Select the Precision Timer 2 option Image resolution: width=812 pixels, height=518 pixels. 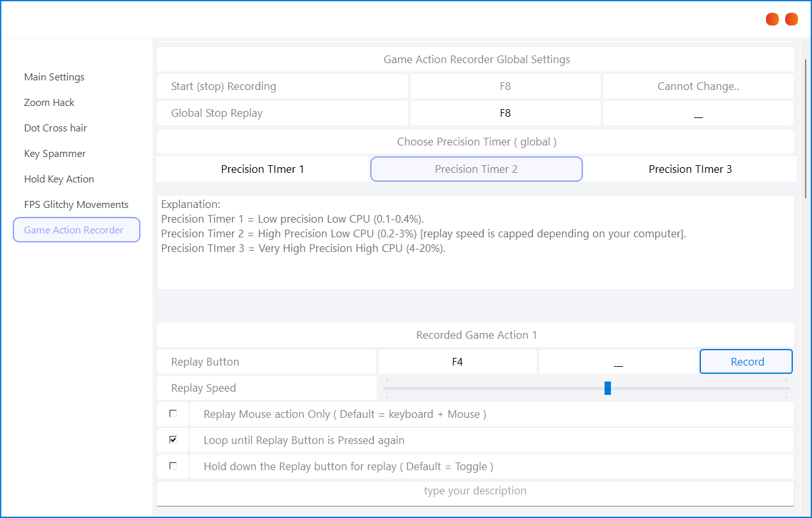coord(476,169)
